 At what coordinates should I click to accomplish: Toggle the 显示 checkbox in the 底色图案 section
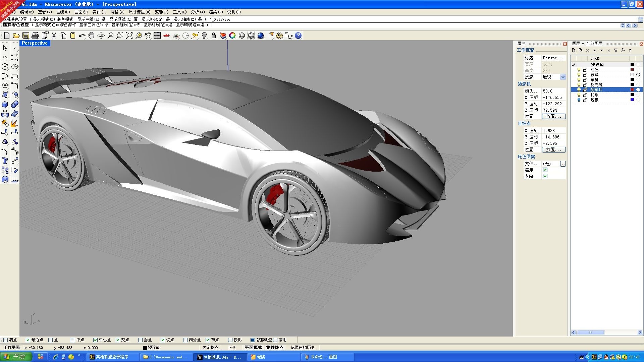pyautogui.click(x=545, y=170)
